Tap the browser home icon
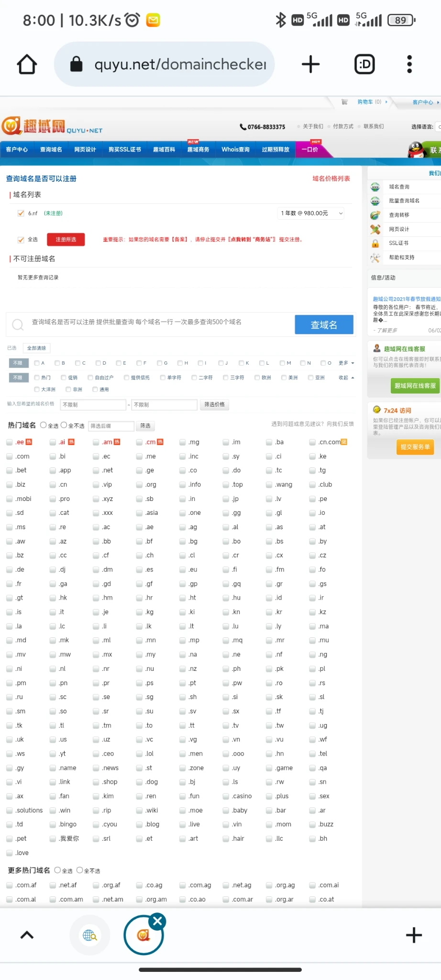 pyautogui.click(x=27, y=64)
